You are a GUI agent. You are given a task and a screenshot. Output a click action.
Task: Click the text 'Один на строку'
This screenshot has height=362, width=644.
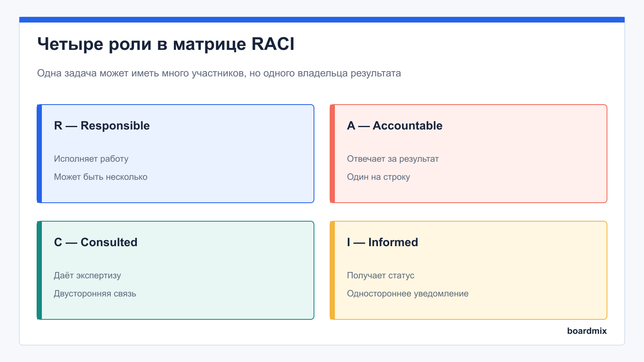(x=378, y=177)
